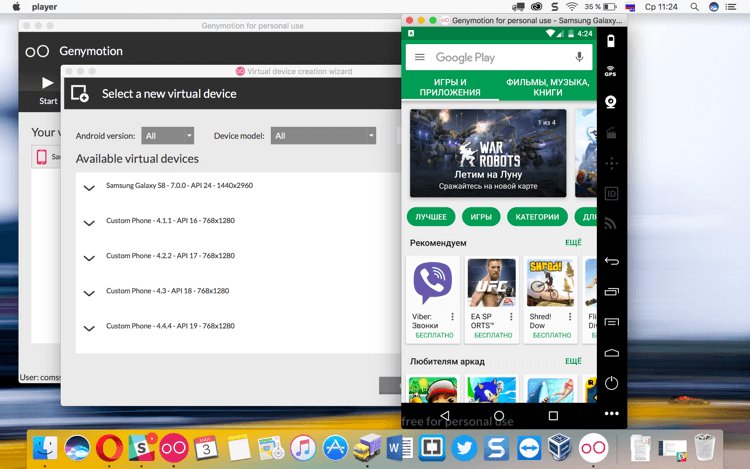Click the Wi-Fi icon in menu bar
This screenshot has height=469, width=750.
pos(571,7)
